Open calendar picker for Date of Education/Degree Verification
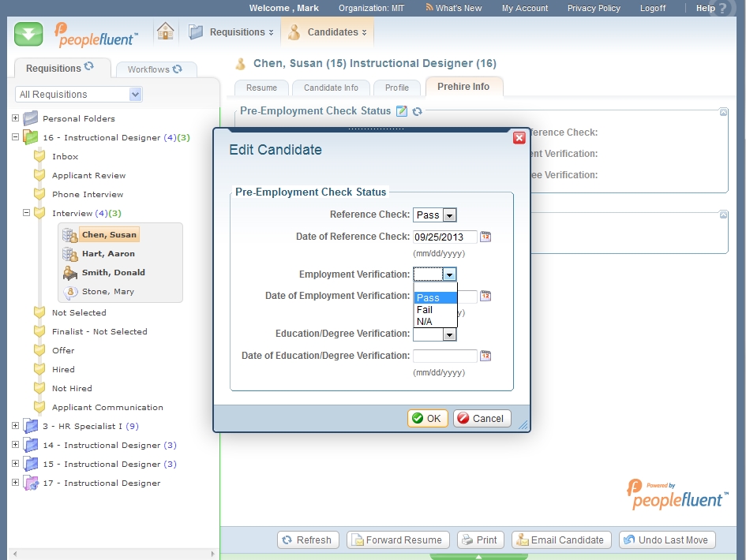The height and width of the screenshot is (560, 746). point(485,356)
